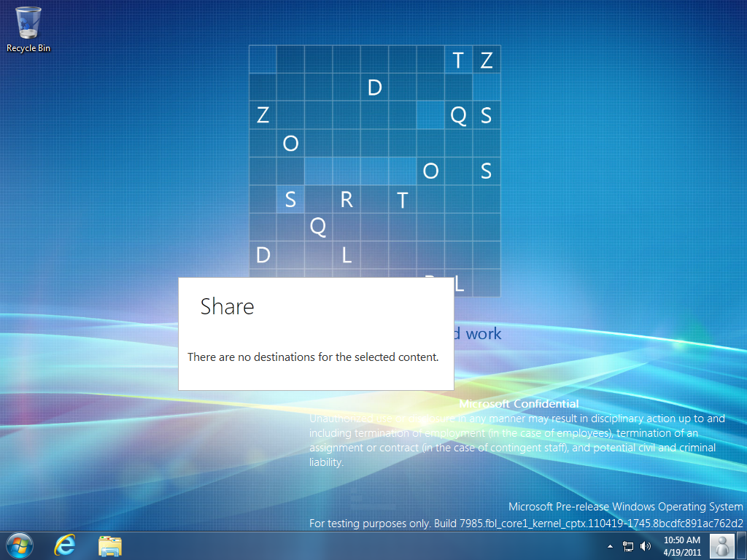Image resolution: width=747 pixels, height=560 pixels.
Task: Choose the T tile right of R
Action: pos(403,199)
